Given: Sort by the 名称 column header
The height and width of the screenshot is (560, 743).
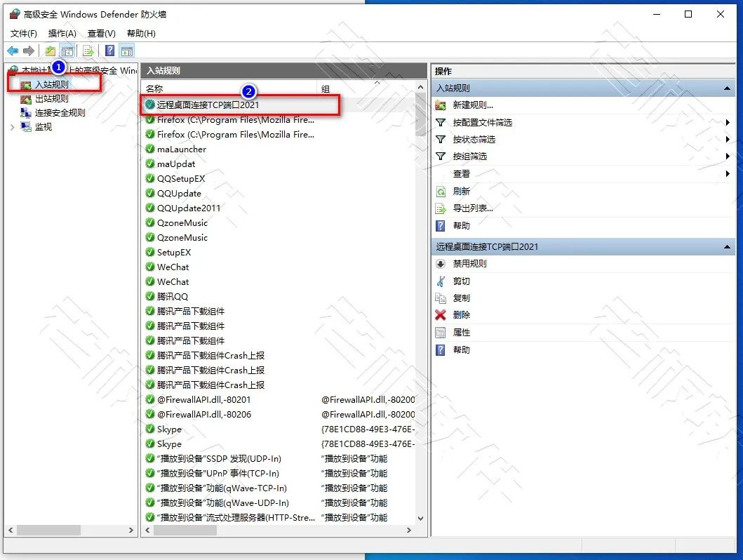Looking at the screenshot, I should (229, 88).
